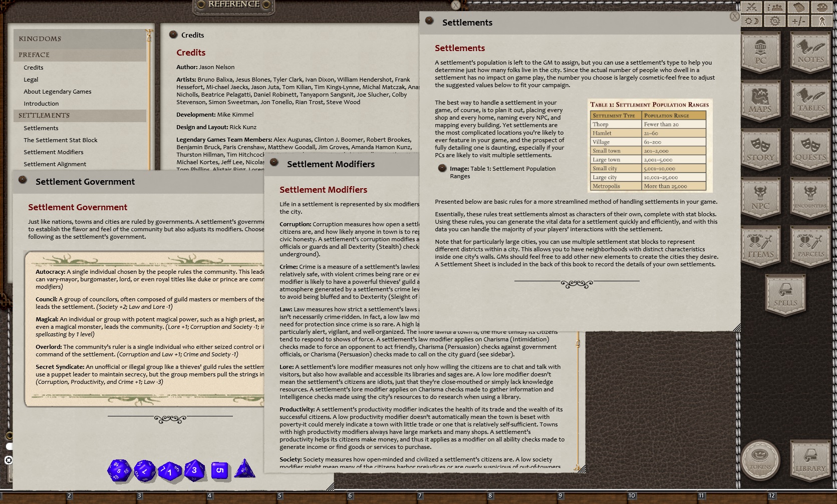Toggle the targeting crosshair control
This screenshot has width=837, height=504.
pyautogui.click(x=8, y=460)
